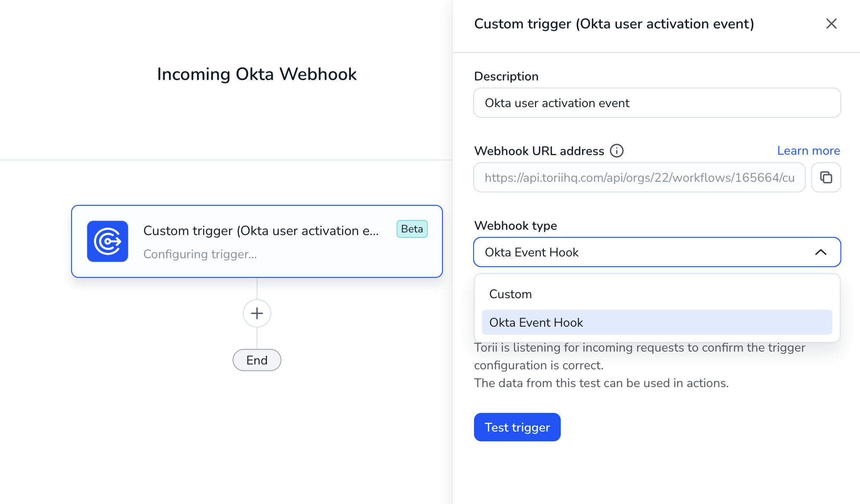The height and width of the screenshot is (504, 860).
Task: Click the Configuring trigger... status text
Action: 200,254
